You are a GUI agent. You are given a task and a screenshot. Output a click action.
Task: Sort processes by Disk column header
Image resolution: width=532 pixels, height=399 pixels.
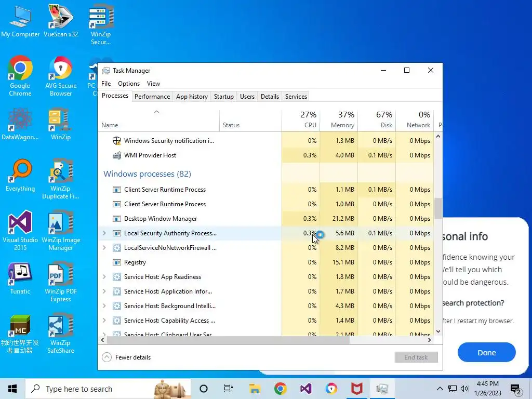[x=377, y=120]
